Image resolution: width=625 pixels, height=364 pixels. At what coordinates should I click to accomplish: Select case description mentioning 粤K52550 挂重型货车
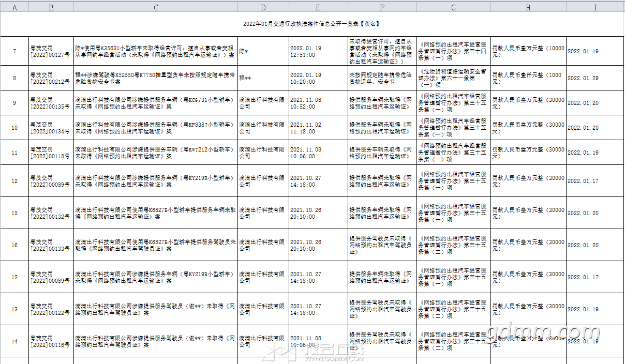click(x=156, y=78)
